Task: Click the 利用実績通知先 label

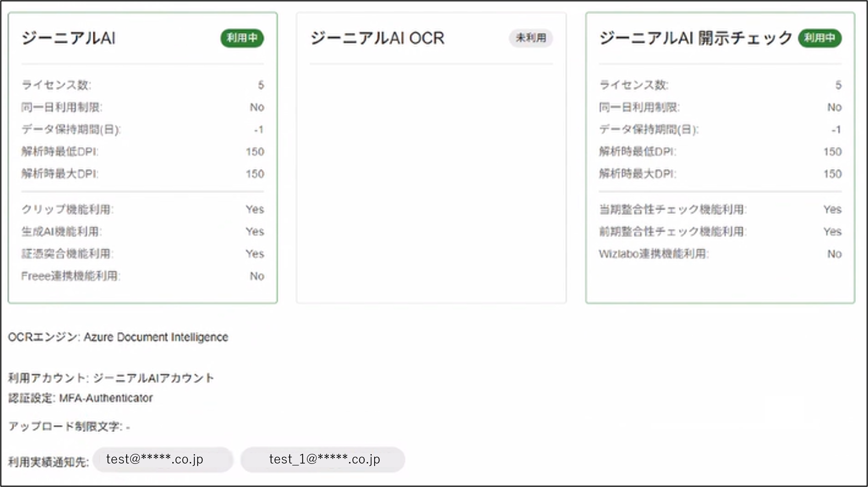Action: [x=48, y=462]
